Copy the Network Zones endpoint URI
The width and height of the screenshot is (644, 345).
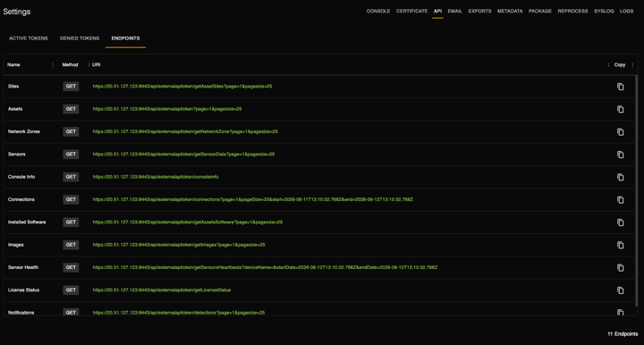click(x=620, y=131)
